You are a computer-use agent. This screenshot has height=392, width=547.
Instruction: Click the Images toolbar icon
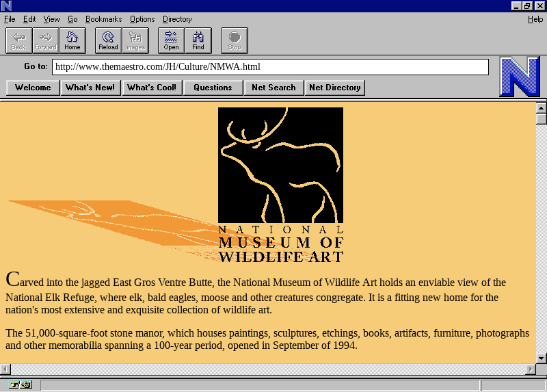click(x=135, y=40)
